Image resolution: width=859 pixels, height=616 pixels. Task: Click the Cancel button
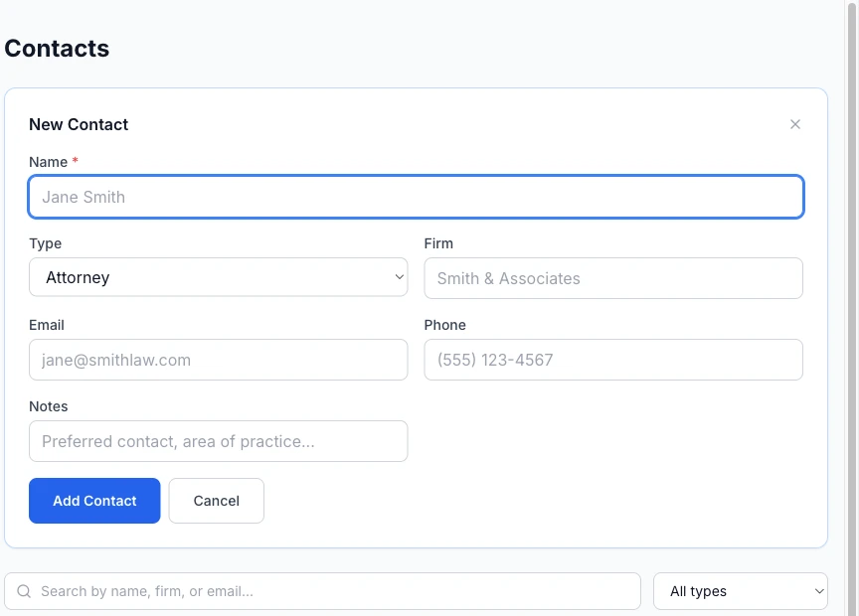[x=217, y=501]
